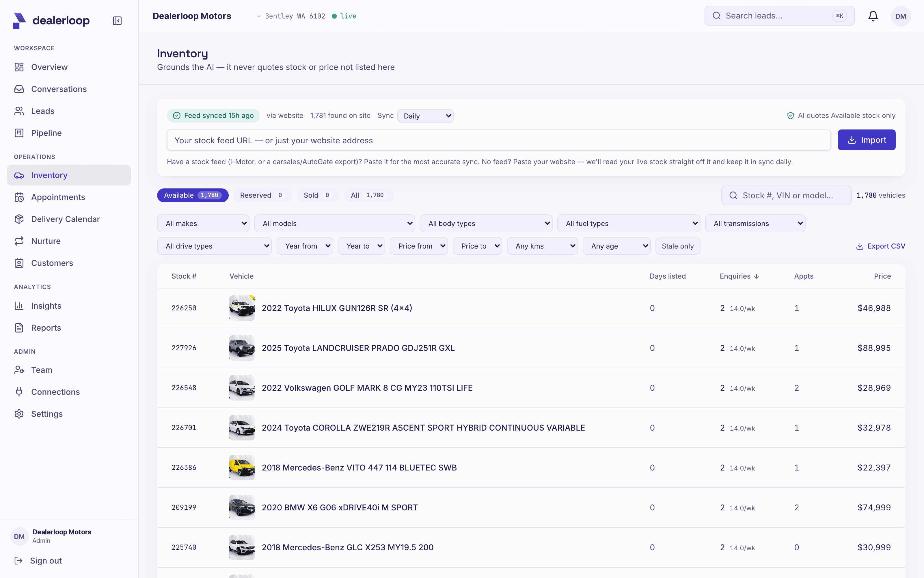The width and height of the screenshot is (924, 578).
Task: Click the Conversations inbox icon
Action: pos(19,89)
